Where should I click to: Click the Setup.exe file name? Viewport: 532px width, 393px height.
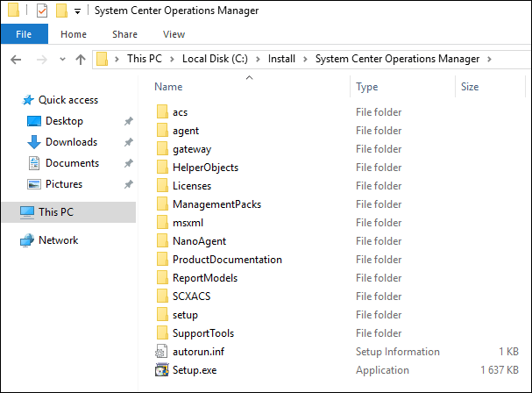[195, 370]
